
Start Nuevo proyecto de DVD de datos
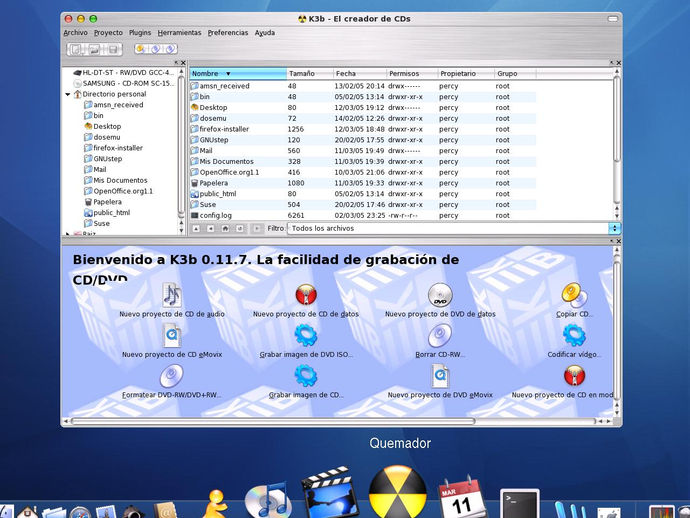[440, 301]
